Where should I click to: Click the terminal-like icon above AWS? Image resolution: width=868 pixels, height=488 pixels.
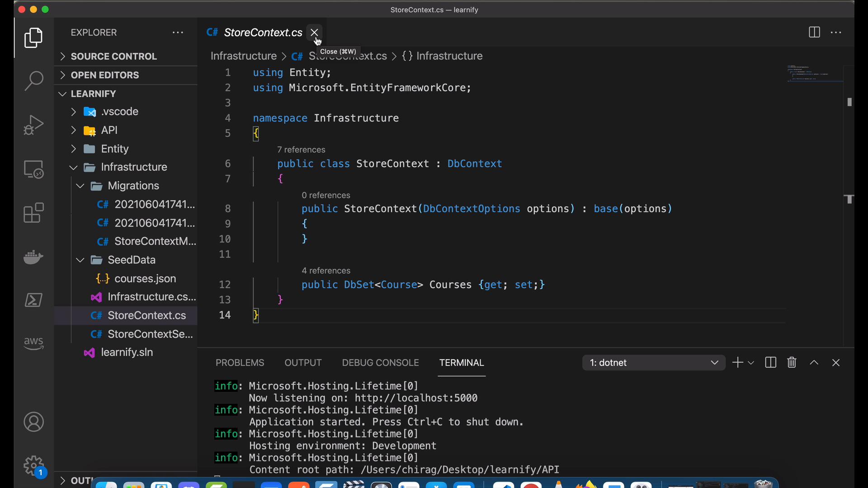33,300
